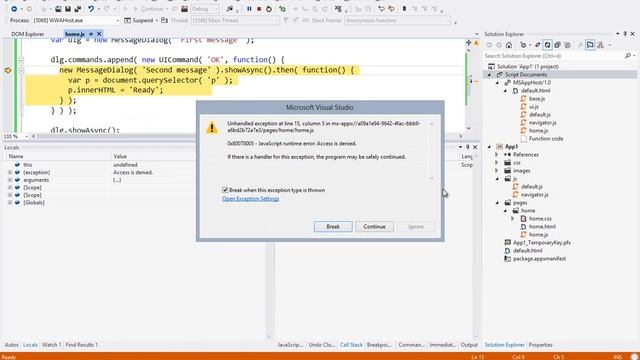Pin the home.js tab
Viewport: 640px width, 360px height.
point(91,34)
